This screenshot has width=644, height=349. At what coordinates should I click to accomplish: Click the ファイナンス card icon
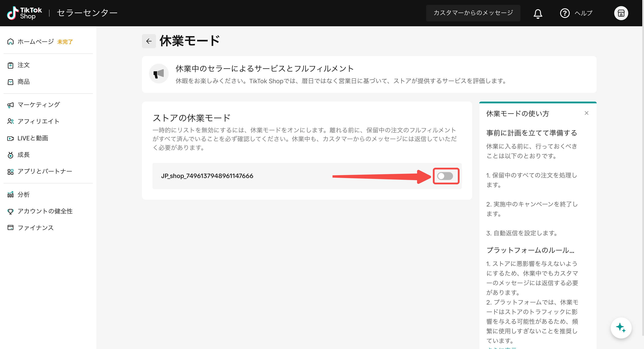pyautogui.click(x=10, y=227)
